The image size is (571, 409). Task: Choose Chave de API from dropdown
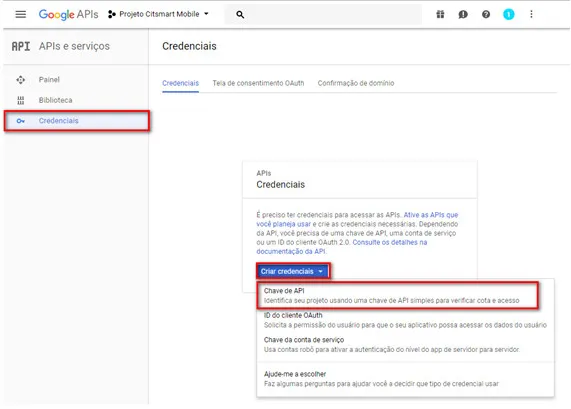[398, 295]
